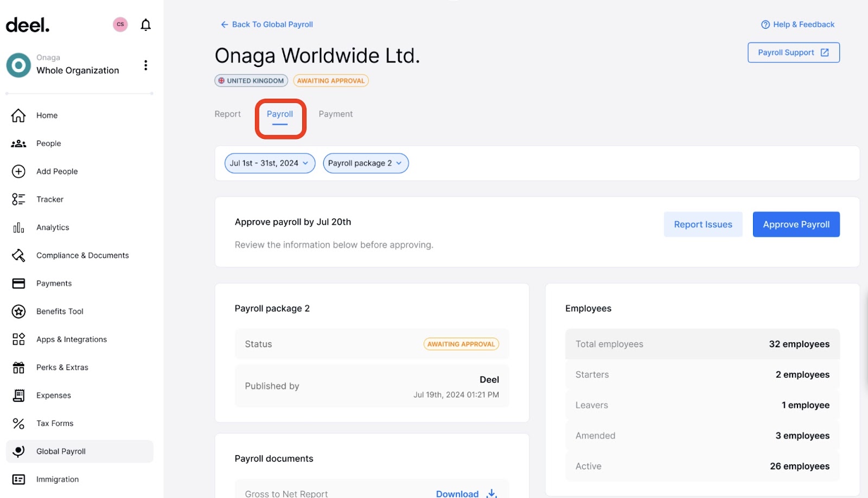This screenshot has height=498, width=868.
Task: Go Back To Global Payroll
Action: coord(266,24)
